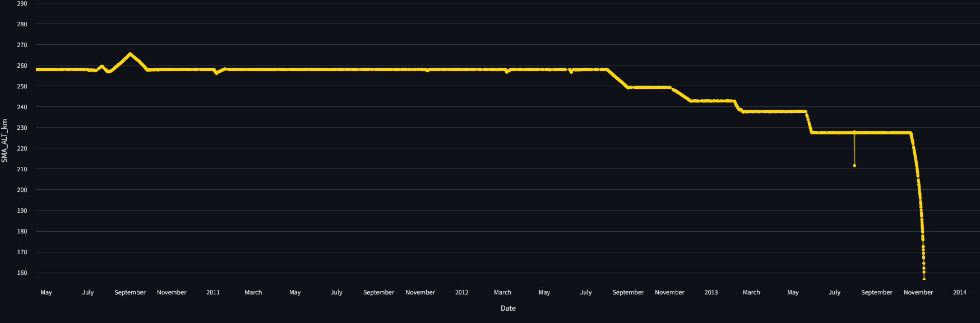The width and height of the screenshot is (980, 323).
Task: Click the "SMA_ALT_km" y-axis title
Action: (4, 141)
